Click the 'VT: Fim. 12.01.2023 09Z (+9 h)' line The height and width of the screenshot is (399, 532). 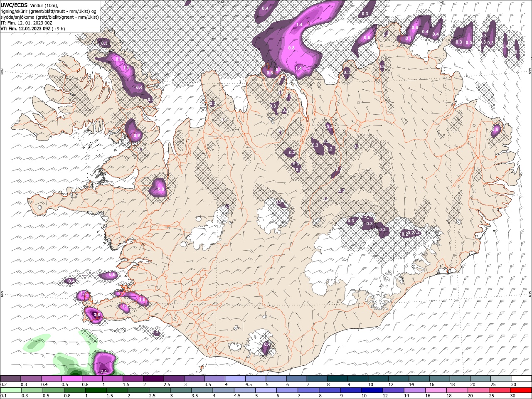tap(32, 29)
